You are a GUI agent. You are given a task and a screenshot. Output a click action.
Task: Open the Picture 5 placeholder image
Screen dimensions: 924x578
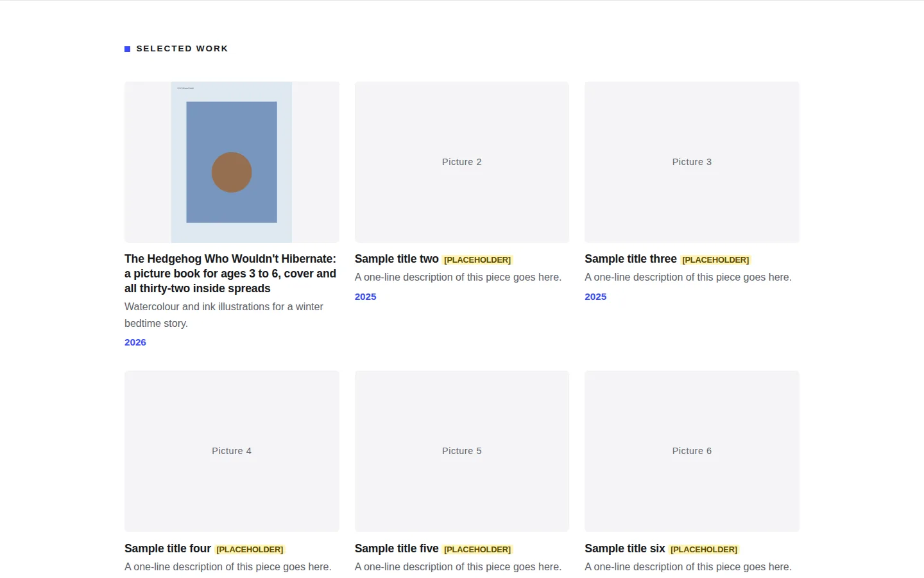point(462,451)
